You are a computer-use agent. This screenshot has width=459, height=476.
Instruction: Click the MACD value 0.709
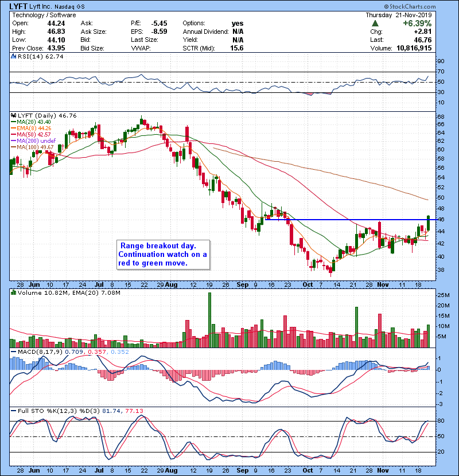click(x=74, y=352)
